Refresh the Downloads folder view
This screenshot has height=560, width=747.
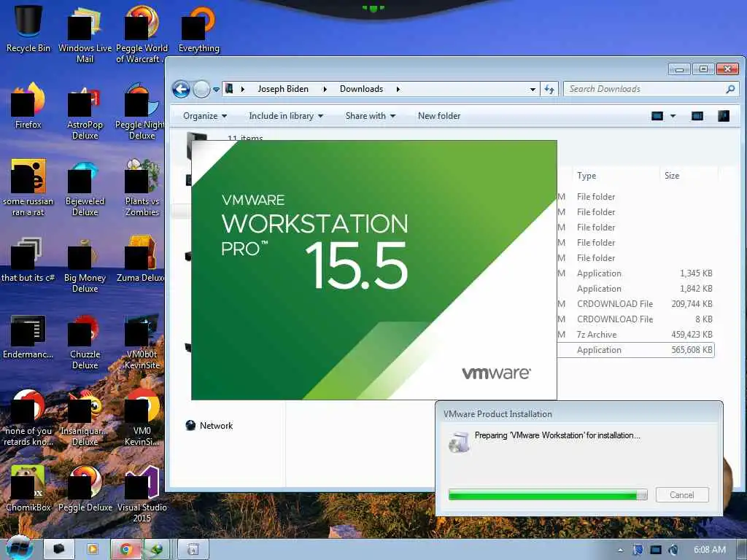(x=549, y=89)
